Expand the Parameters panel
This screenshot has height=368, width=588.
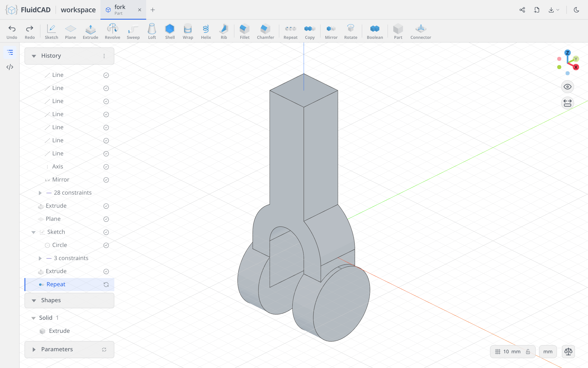(34, 350)
